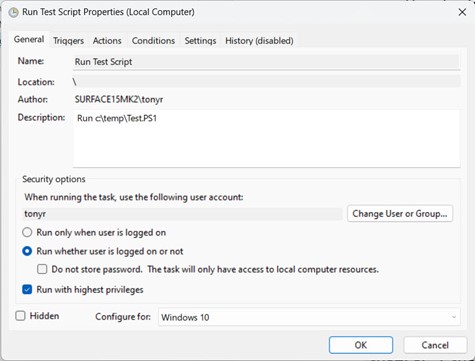
Task: Open the Settings tab
Action: click(200, 41)
